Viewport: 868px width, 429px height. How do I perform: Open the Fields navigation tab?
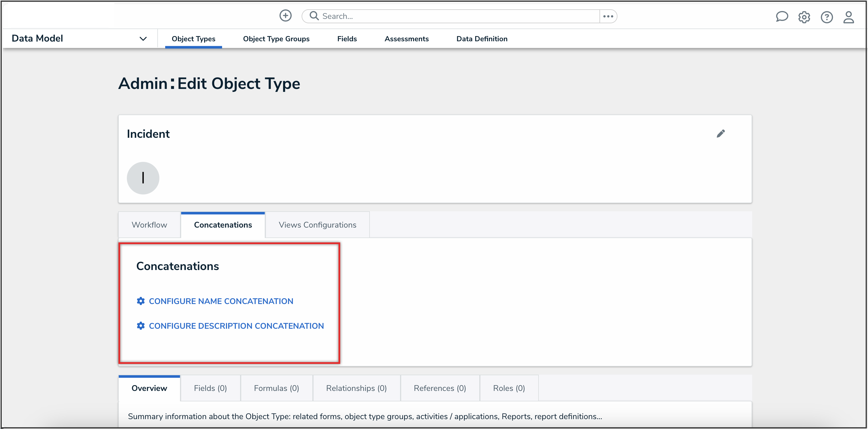pyautogui.click(x=347, y=39)
